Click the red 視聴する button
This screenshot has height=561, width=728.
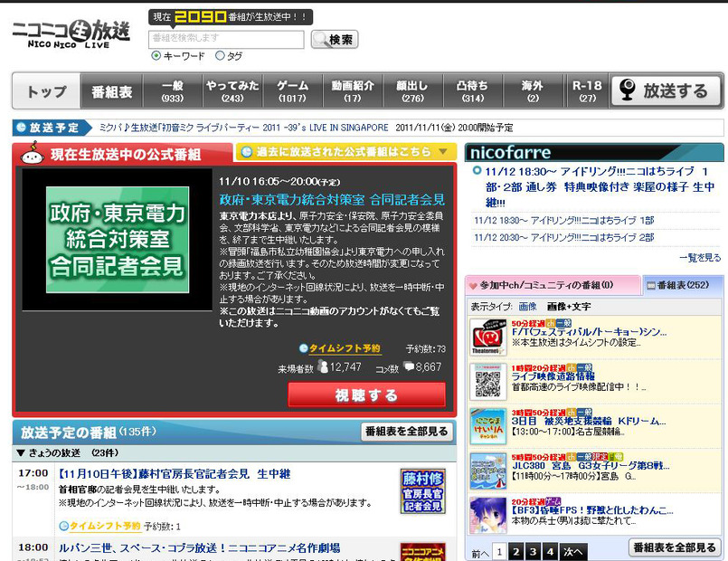click(367, 395)
